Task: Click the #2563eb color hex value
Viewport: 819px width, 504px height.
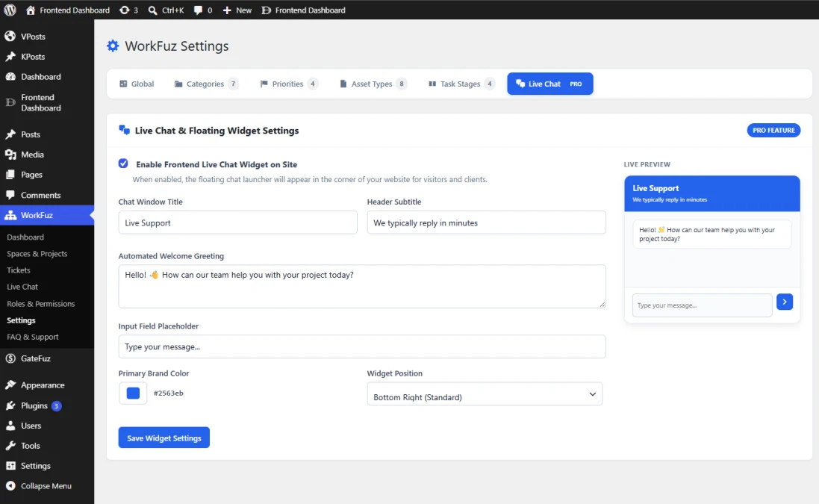Action: pos(168,393)
